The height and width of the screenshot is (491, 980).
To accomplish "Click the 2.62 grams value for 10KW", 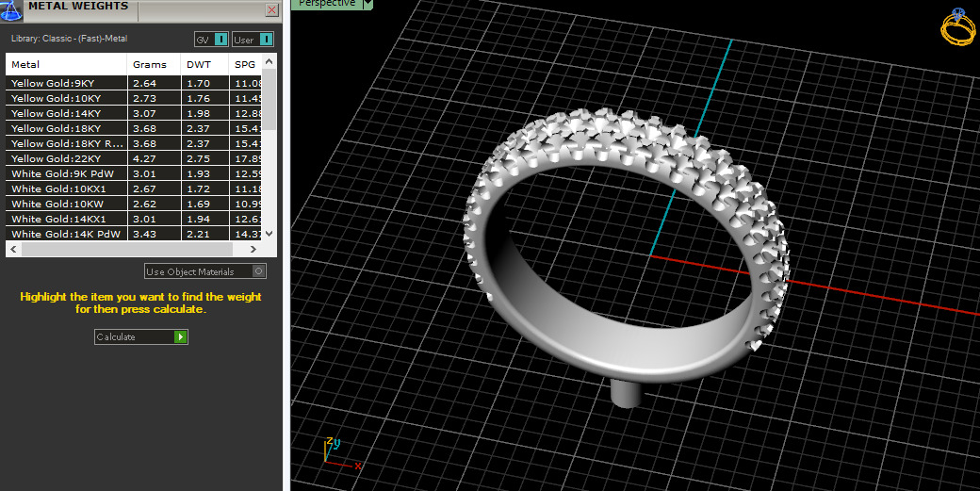I will tap(144, 204).
